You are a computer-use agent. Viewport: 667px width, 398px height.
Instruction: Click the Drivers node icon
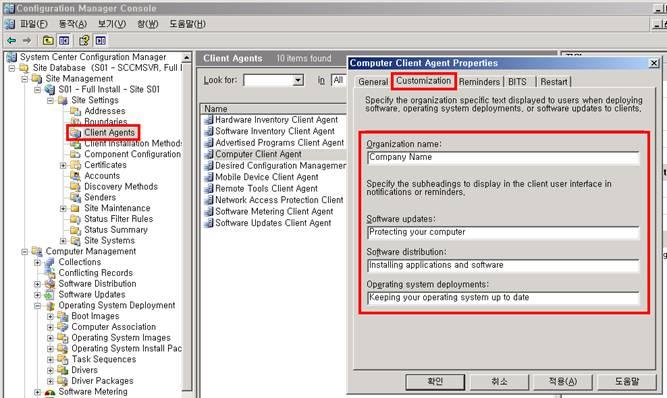(x=63, y=370)
